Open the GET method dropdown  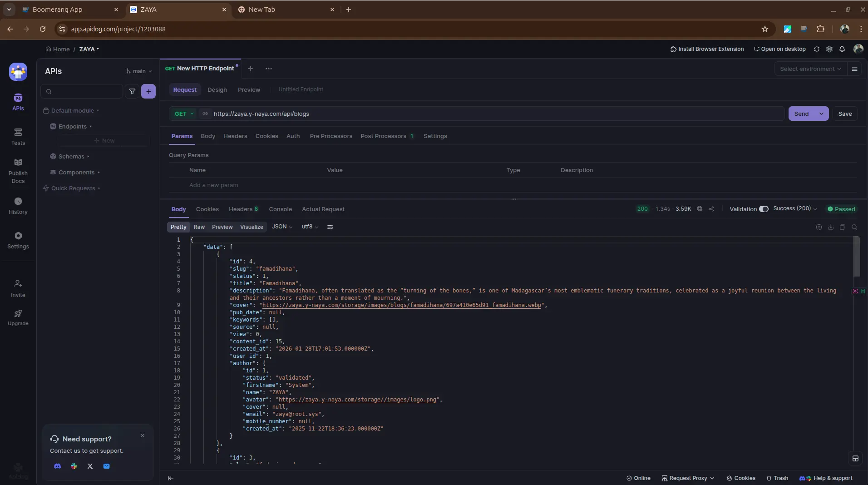[x=184, y=114]
